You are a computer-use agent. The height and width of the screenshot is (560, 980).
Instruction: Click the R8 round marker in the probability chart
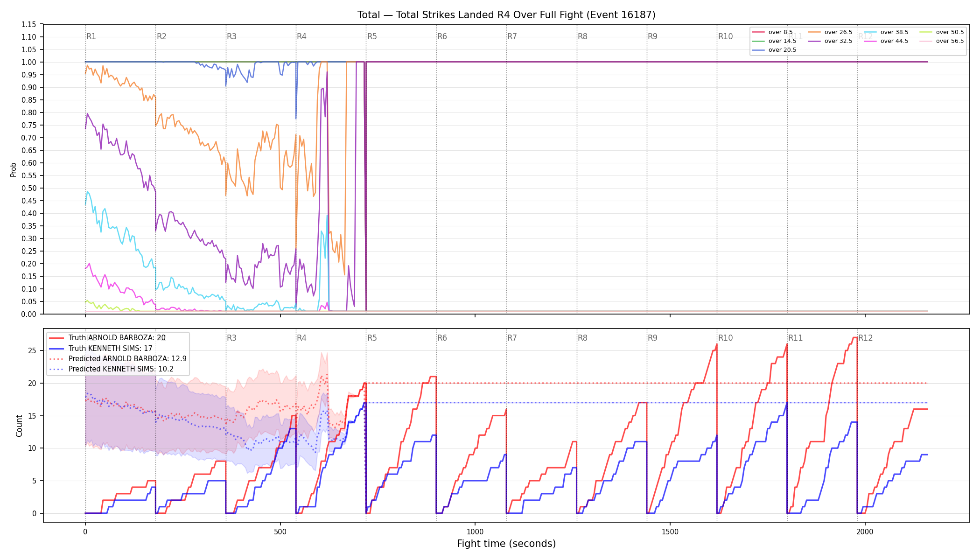tap(582, 36)
